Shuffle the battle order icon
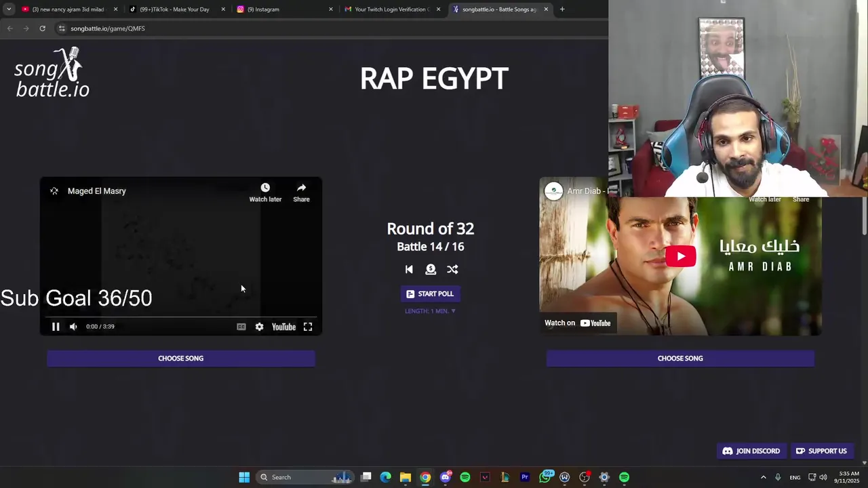This screenshot has height=488, width=868. click(452, 270)
